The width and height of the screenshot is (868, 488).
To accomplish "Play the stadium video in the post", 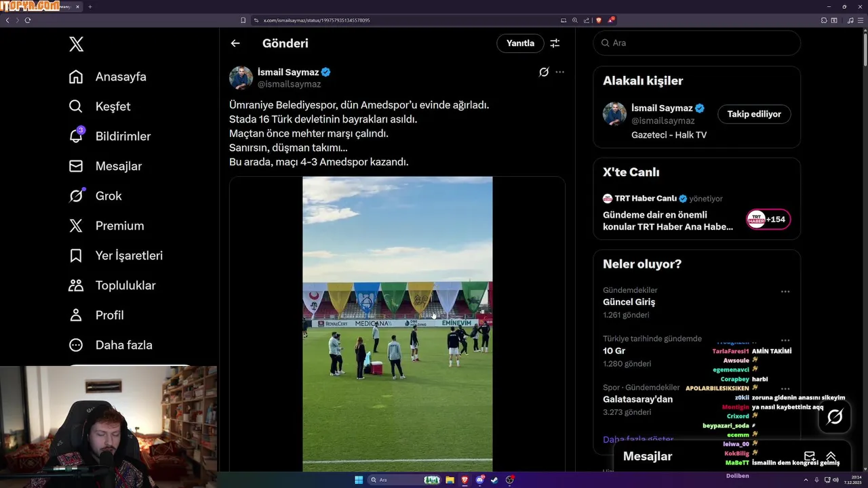I will (397, 324).
